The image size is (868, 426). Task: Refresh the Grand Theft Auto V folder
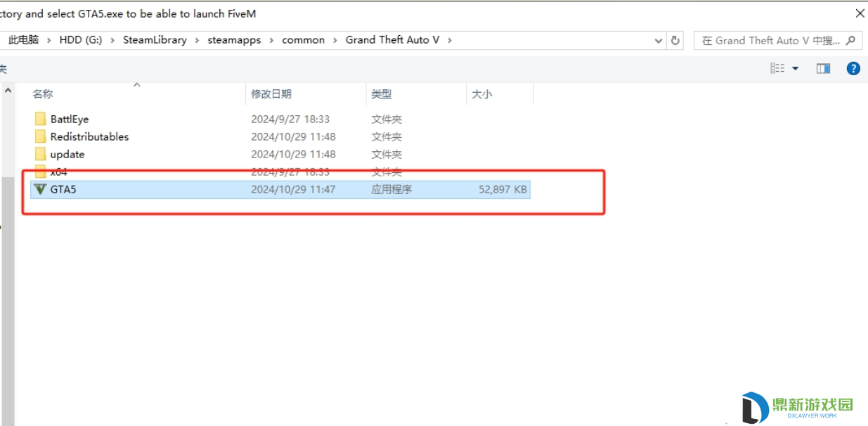[x=675, y=40]
